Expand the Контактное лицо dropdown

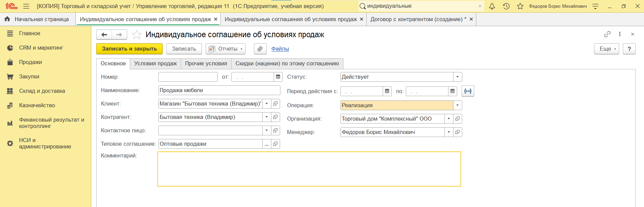point(267,130)
